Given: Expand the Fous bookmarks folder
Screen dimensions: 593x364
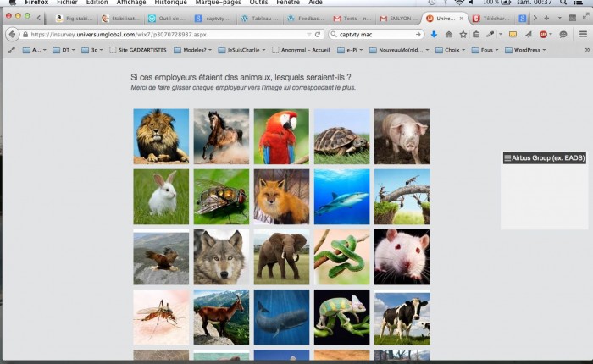Looking at the screenshot, I should (x=485, y=50).
